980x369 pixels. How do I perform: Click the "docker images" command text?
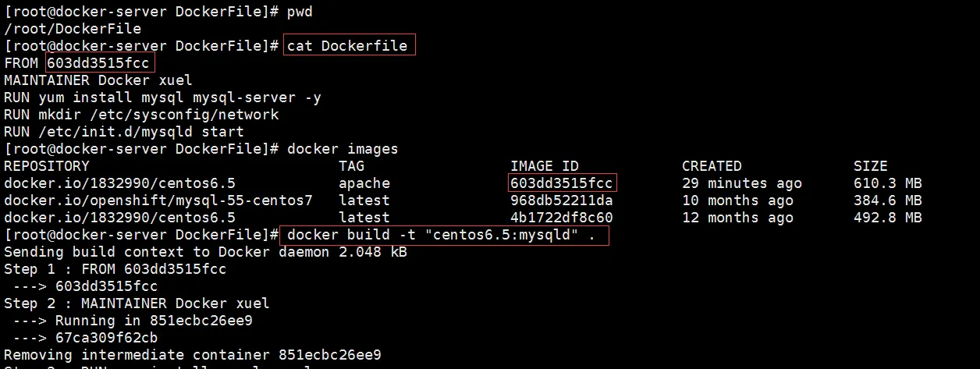click(x=343, y=149)
